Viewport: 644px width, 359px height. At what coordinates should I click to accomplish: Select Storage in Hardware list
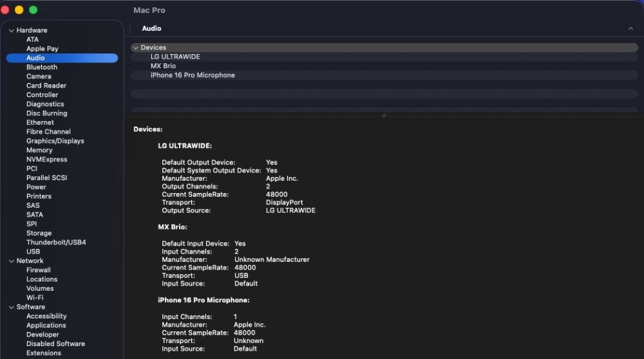[x=39, y=233]
